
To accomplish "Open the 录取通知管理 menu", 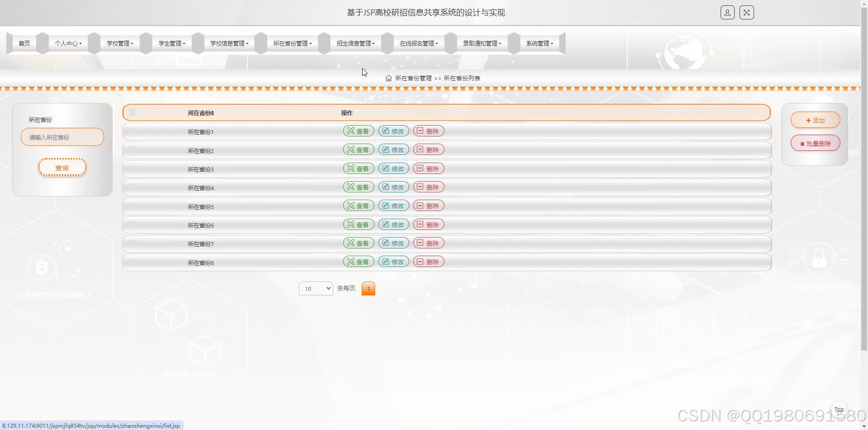I will point(482,43).
